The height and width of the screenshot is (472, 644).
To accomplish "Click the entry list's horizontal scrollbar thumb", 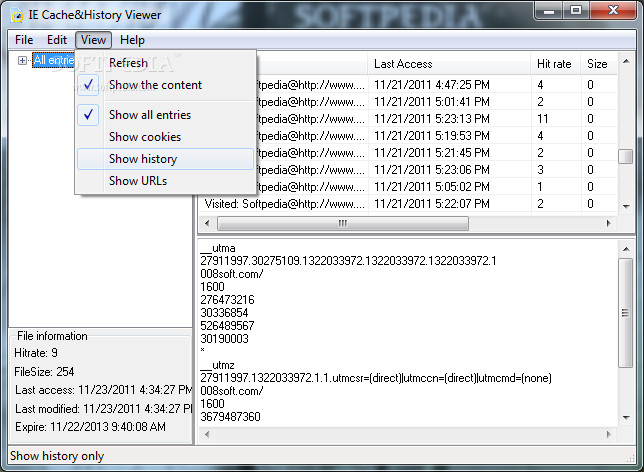I will (x=343, y=223).
